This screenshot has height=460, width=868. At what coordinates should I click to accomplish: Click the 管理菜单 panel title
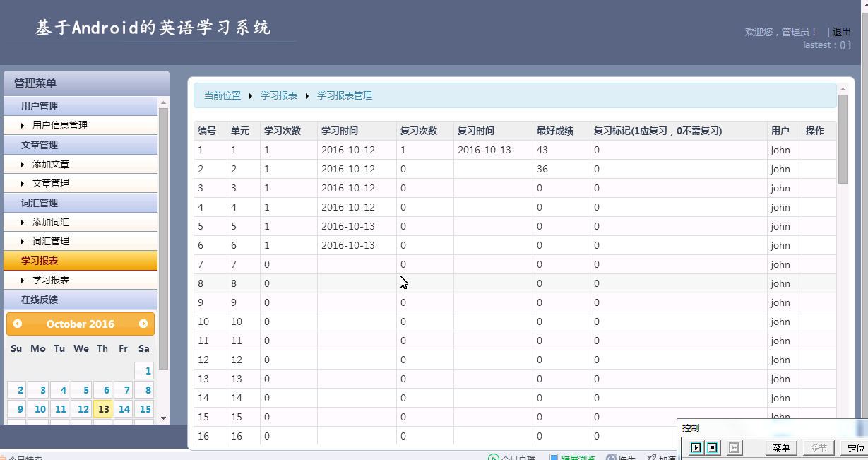(35, 83)
